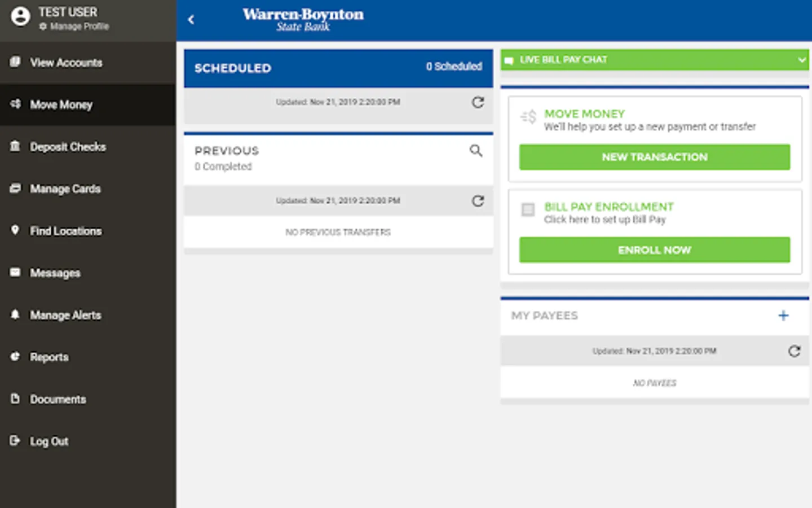Add a new payee with plus icon

783,316
